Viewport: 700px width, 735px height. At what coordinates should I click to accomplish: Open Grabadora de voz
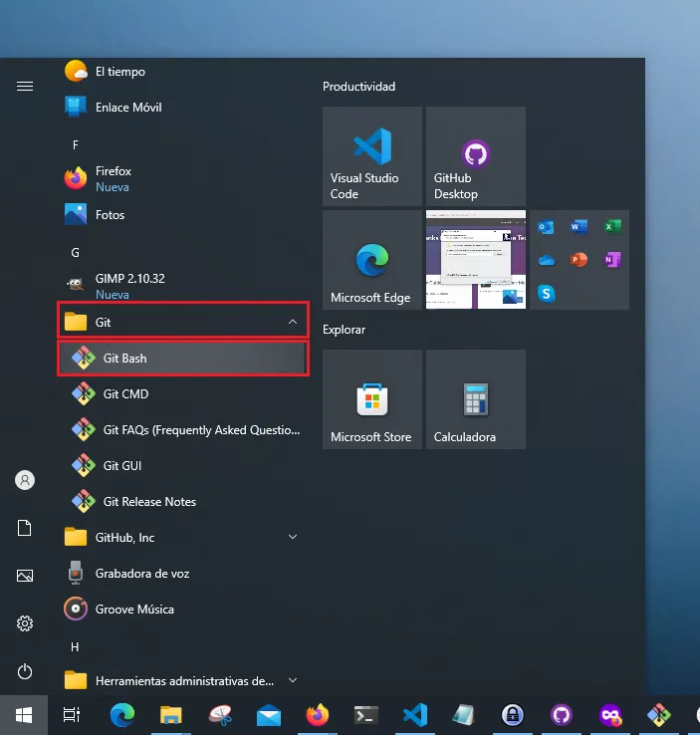pos(183,574)
